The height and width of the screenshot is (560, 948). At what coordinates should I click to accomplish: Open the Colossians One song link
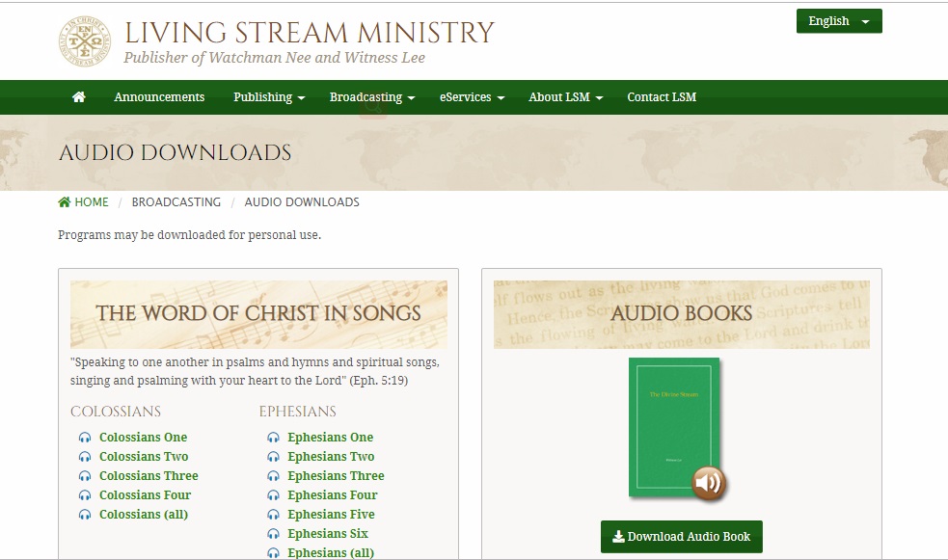(144, 438)
